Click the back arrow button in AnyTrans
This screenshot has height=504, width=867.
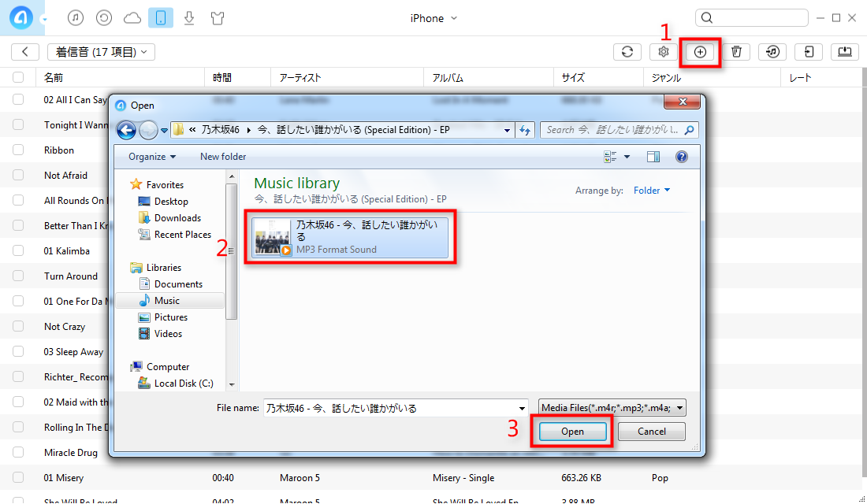25,51
